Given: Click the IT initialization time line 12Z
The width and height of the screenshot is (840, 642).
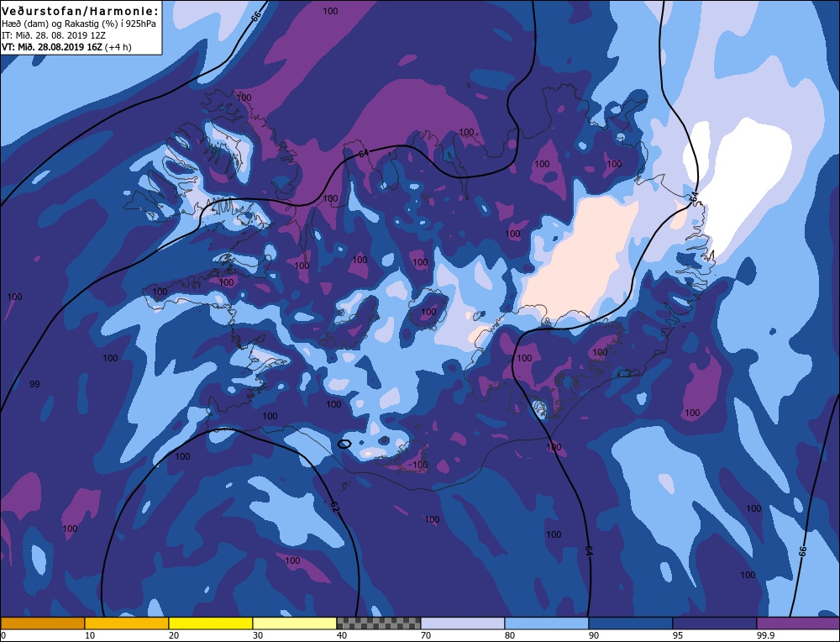Looking at the screenshot, I should [x=54, y=35].
